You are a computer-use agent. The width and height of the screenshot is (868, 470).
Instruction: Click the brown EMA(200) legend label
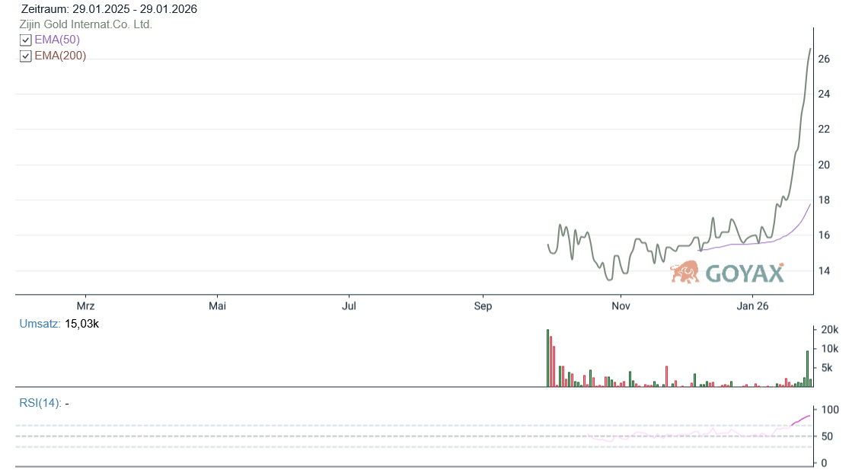(x=60, y=56)
